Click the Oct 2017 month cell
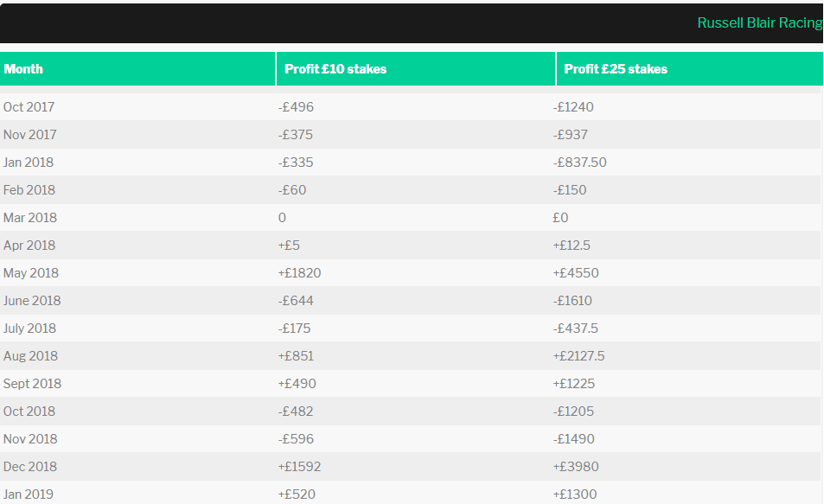 pyautogui.click(x=29, y=107)
